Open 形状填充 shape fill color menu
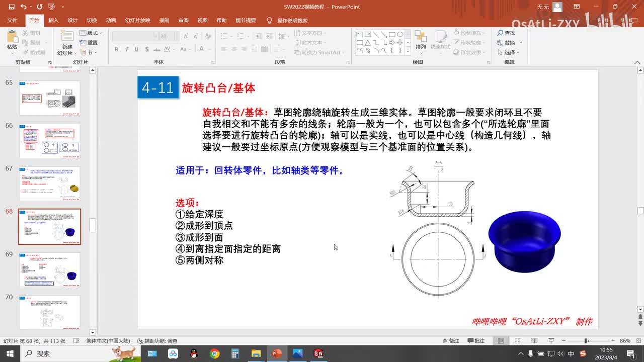 point(468,33)
